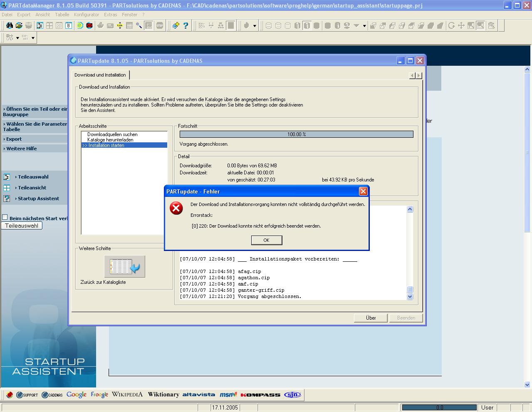Open the Fenster menu

point(129,15)
